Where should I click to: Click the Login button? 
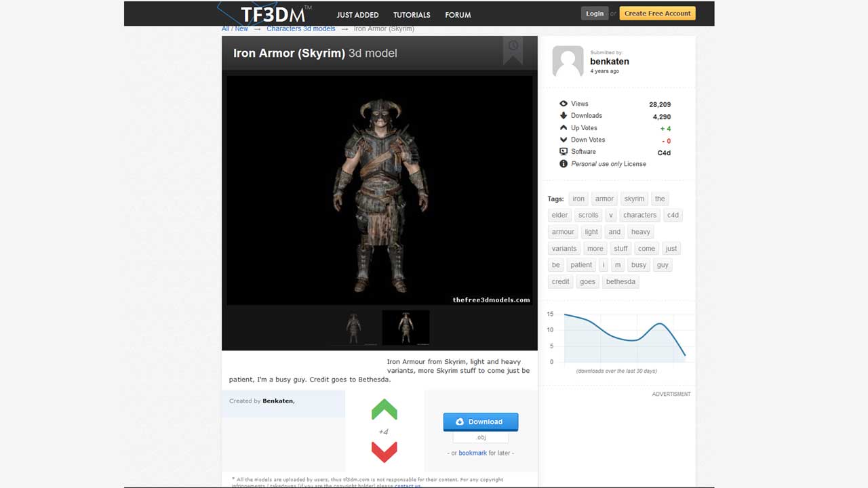(x=595, y=14)
